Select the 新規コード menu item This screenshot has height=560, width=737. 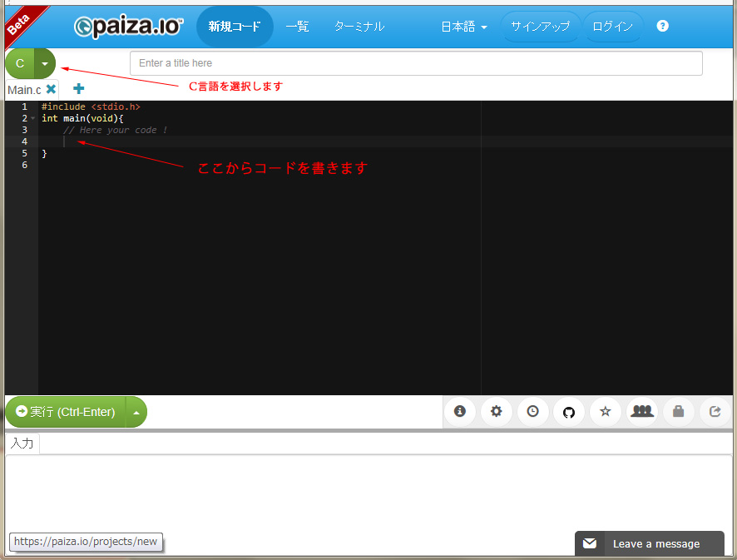(235, 27)
